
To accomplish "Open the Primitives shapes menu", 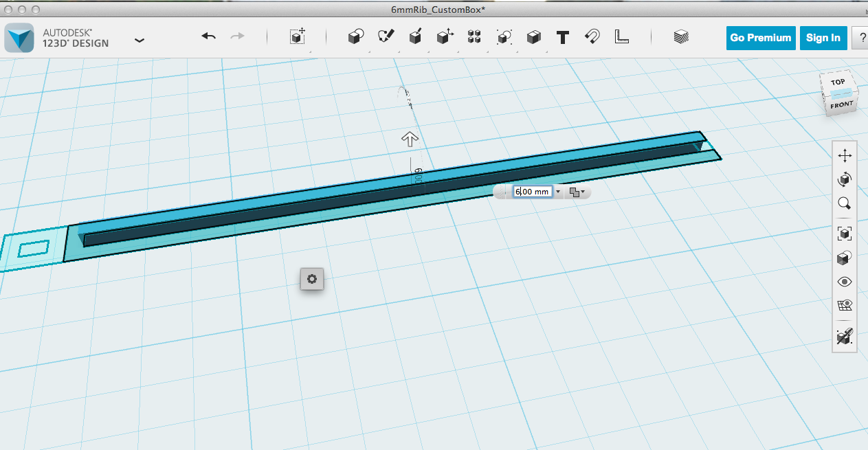I will [355, 37].
